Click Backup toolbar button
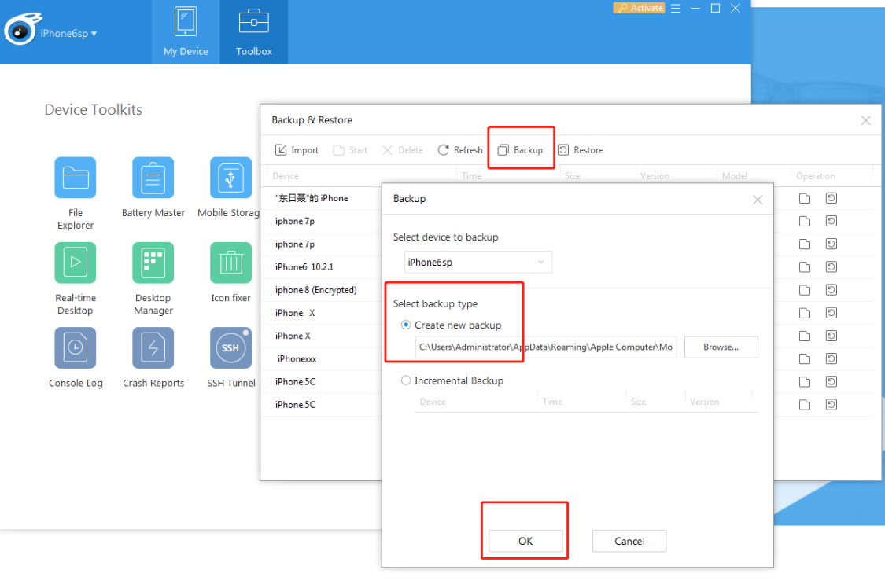885x588 pixels. click(x=521, y=150)
